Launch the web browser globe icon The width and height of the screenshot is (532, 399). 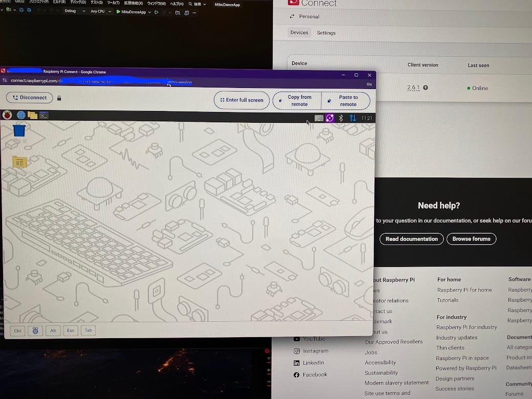tap(21, 115)
